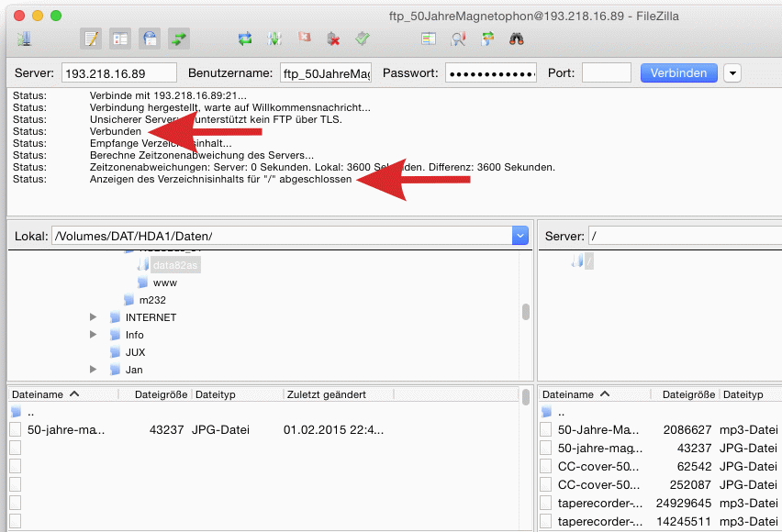The height and width of the screenshot is (532, 782).
Task: Open the Lokal path dropdown
Action: [x=520, y=236]
